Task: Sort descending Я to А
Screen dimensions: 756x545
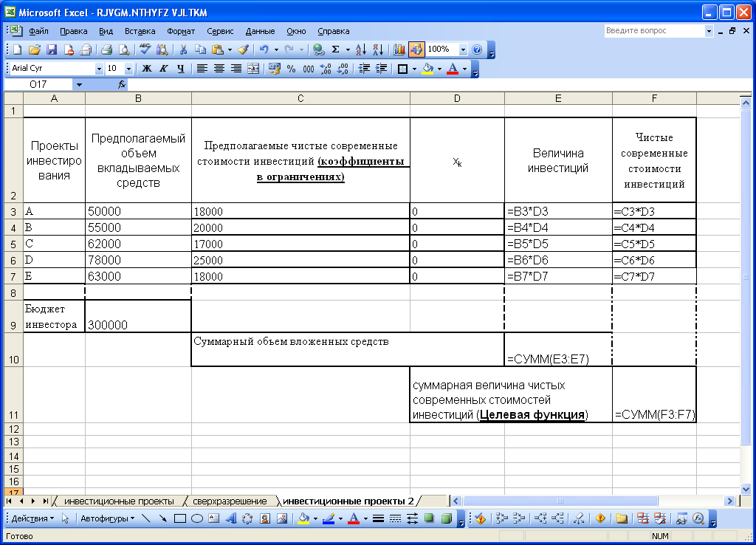Action: [x=378, y=49]
